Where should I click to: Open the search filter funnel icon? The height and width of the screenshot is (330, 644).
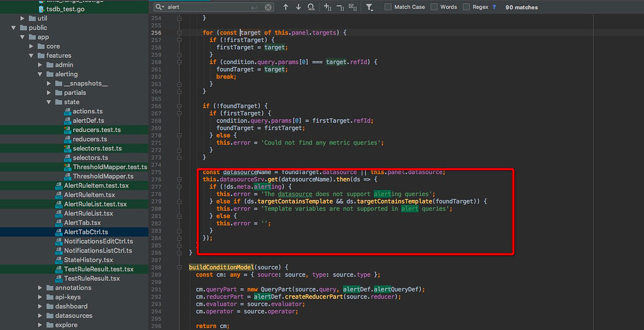pos(370,7)
